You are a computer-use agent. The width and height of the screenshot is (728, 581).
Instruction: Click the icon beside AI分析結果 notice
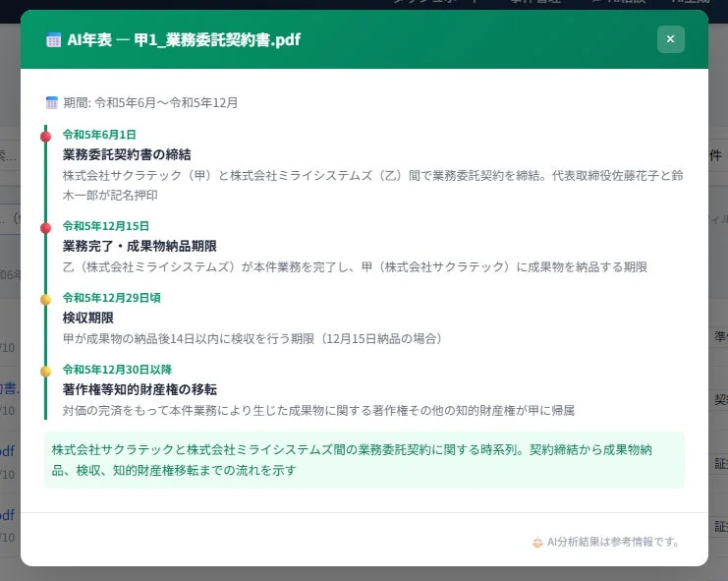click(537, 542)
